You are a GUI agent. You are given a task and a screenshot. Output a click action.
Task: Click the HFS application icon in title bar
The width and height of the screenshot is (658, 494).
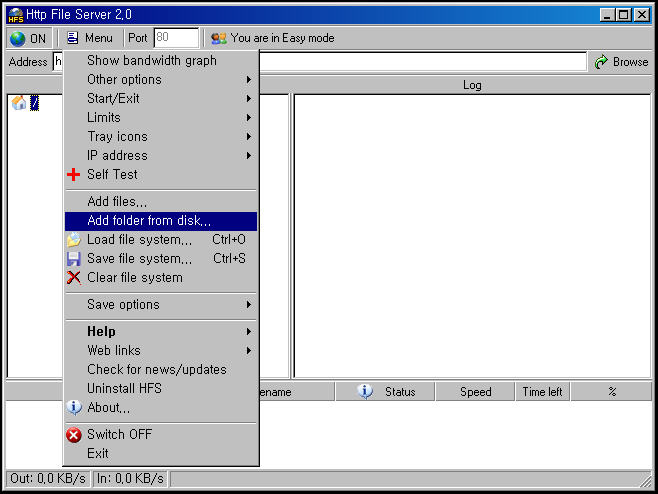[x=16, y=15]
